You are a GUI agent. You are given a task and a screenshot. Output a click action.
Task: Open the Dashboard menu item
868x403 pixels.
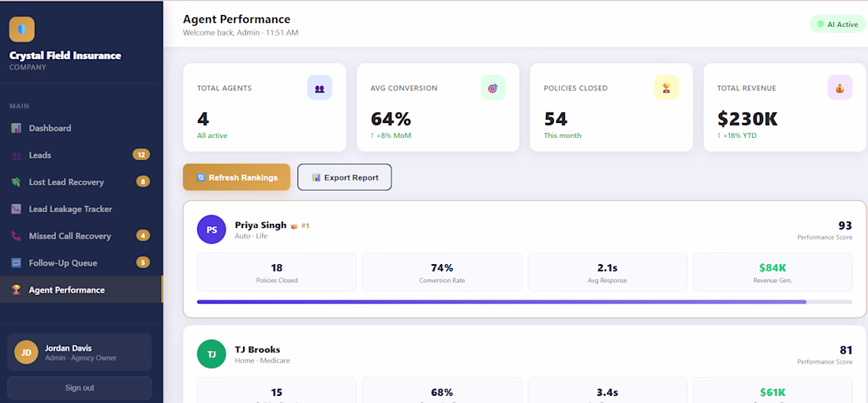[x=80, y=129]
